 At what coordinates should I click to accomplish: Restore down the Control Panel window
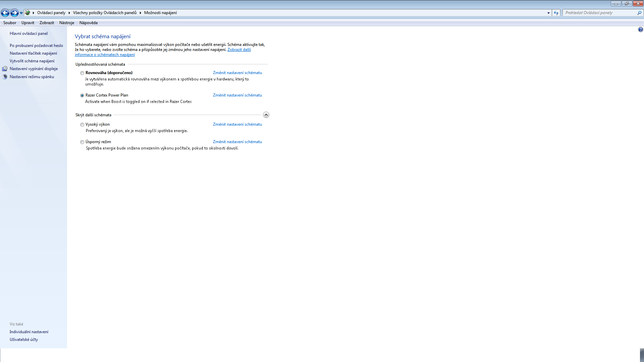click(627, 4)
